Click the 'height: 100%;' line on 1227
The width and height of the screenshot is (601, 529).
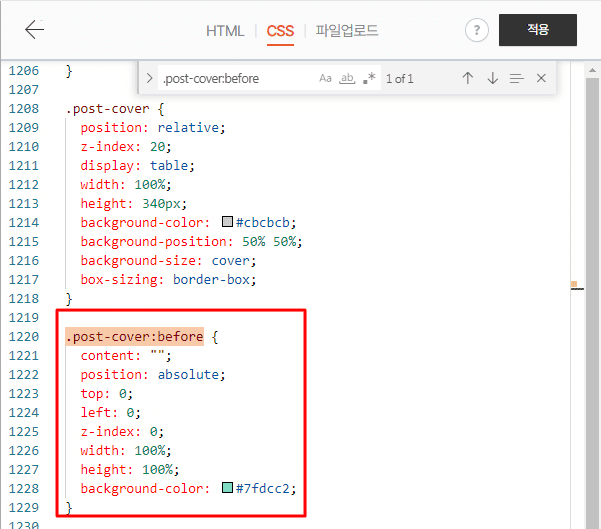tap(130, 470)
